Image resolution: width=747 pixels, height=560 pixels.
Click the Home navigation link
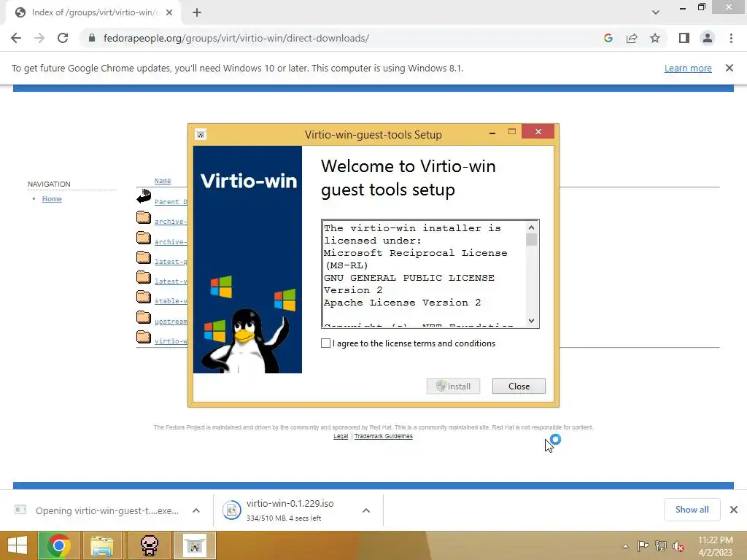click(x=52, y=198)
